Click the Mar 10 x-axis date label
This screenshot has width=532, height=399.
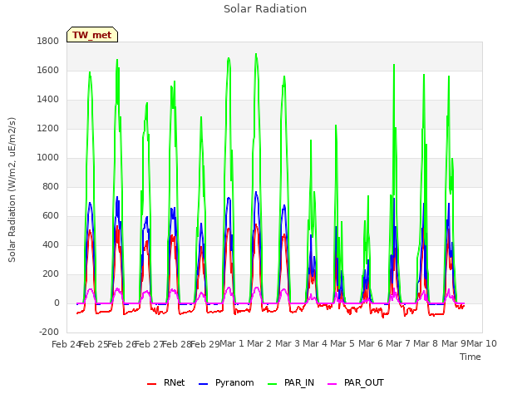(482, 343)
